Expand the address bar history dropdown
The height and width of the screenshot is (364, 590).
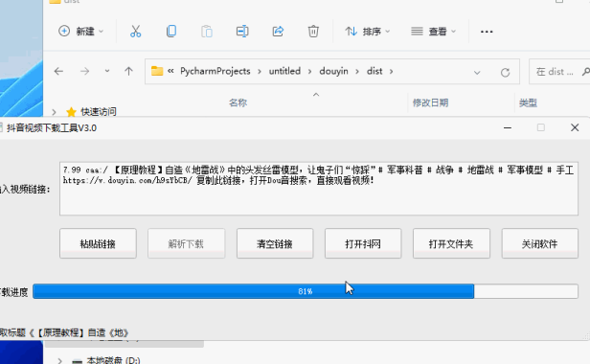[x=477, y=72]
